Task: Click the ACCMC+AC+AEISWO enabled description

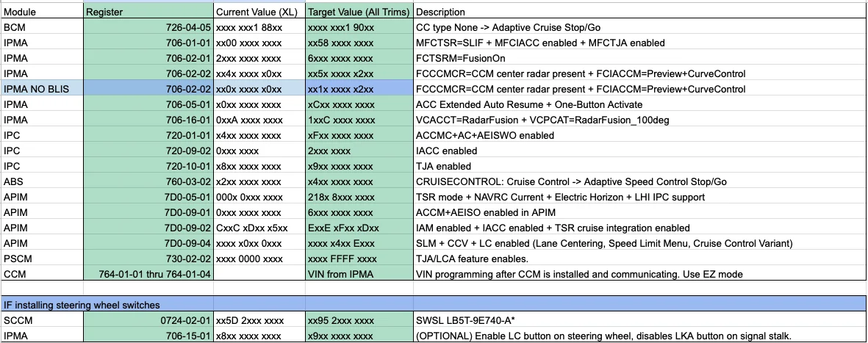Action: click(x=640, y=136)
